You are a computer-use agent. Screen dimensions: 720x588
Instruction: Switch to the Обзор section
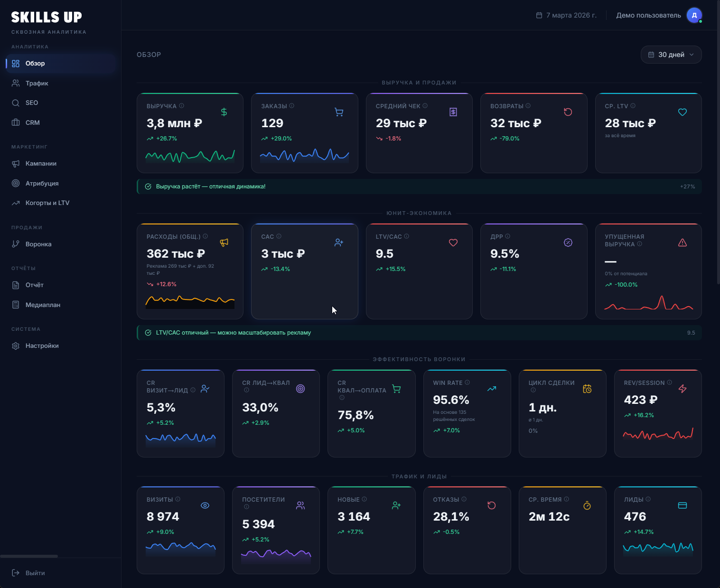[x=35, y=63]
